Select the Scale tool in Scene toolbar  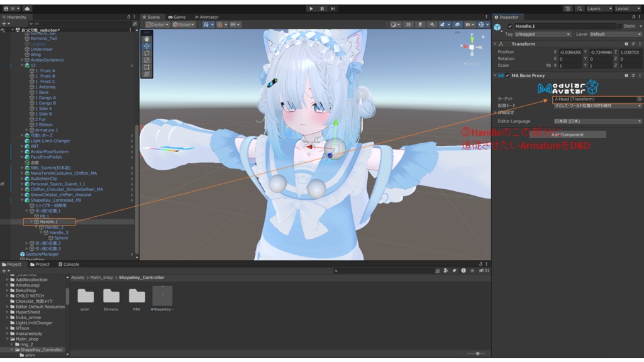(147, 60)
